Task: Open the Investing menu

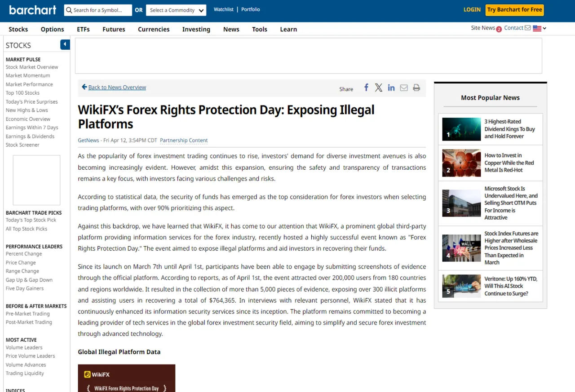Action: [x=196, y=29]
